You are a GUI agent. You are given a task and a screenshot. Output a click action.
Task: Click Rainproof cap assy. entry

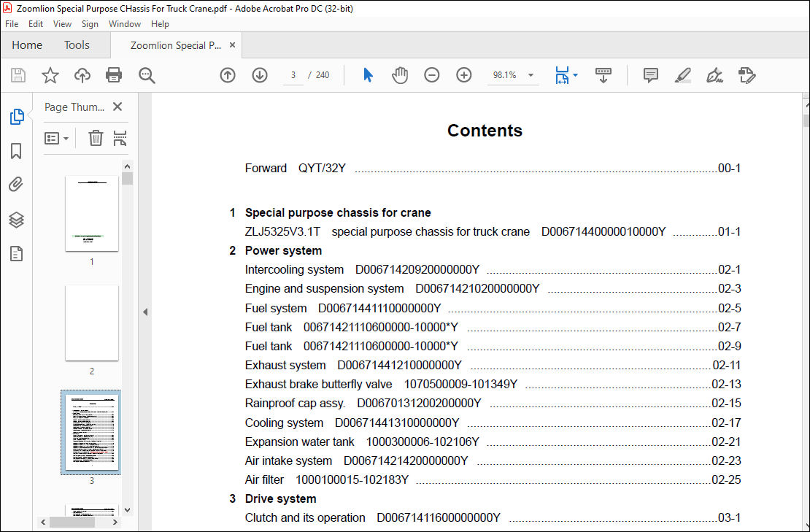tap(493, 403)
